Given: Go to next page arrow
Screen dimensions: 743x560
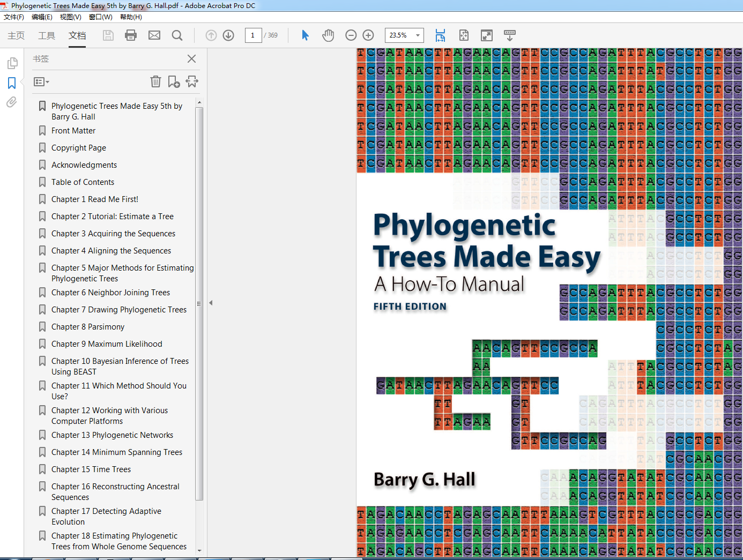Looking at the screenshot, I should [228, 35].
